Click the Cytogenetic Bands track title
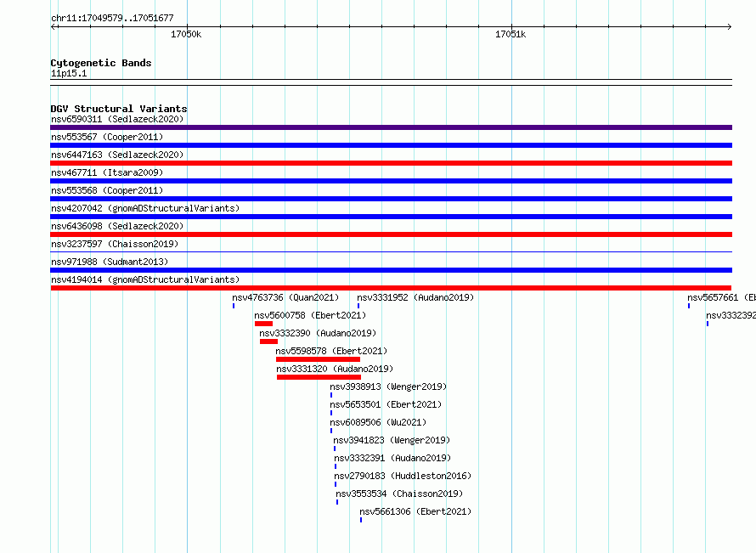This screenshot has width=756, height=553. click(x=101, y=63)
